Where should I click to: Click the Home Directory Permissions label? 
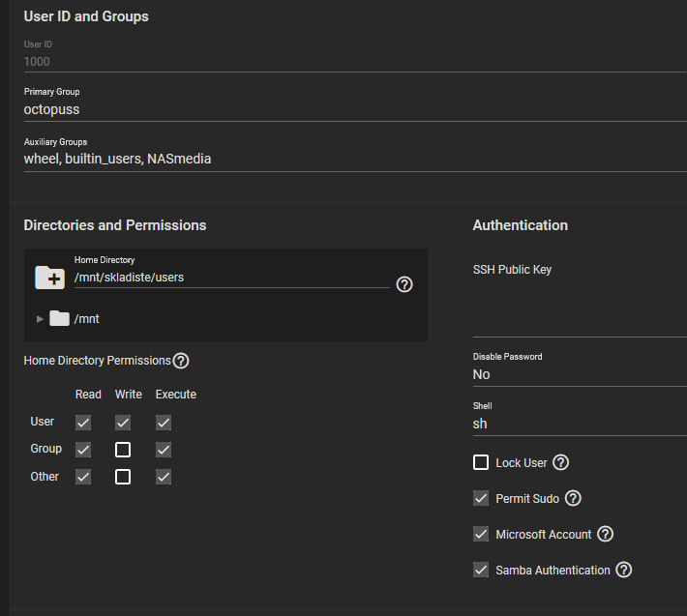[x=98, y=361]
